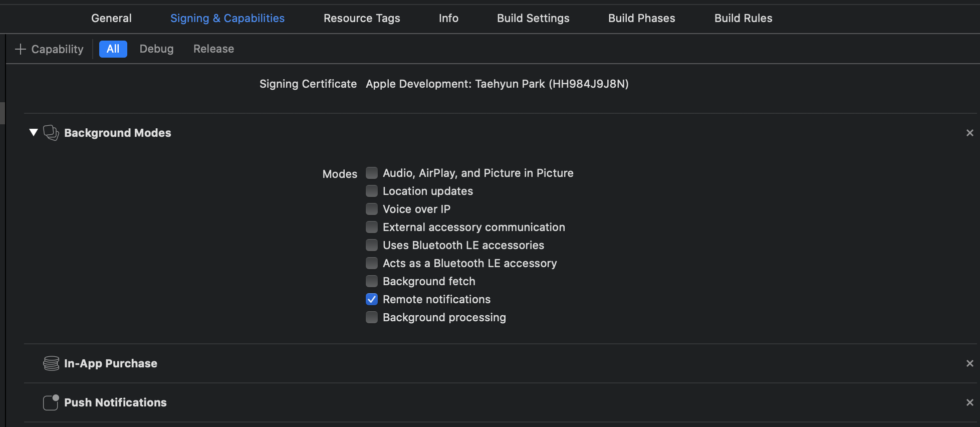Click the In-App Purchase section title

point(111,363)
